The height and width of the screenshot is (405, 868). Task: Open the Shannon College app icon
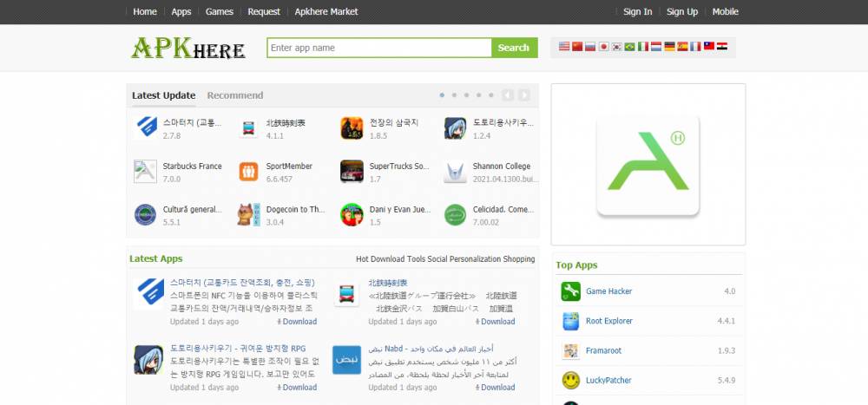[455, 172]
